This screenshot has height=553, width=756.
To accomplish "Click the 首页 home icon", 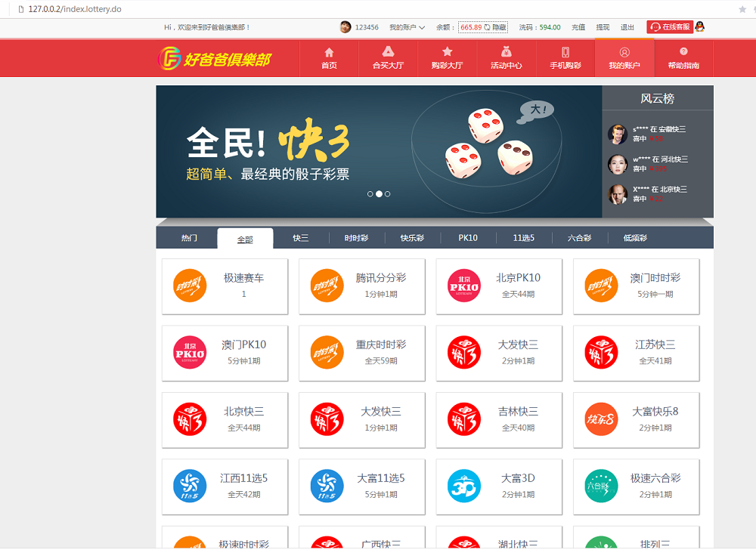I will point(329,53).
